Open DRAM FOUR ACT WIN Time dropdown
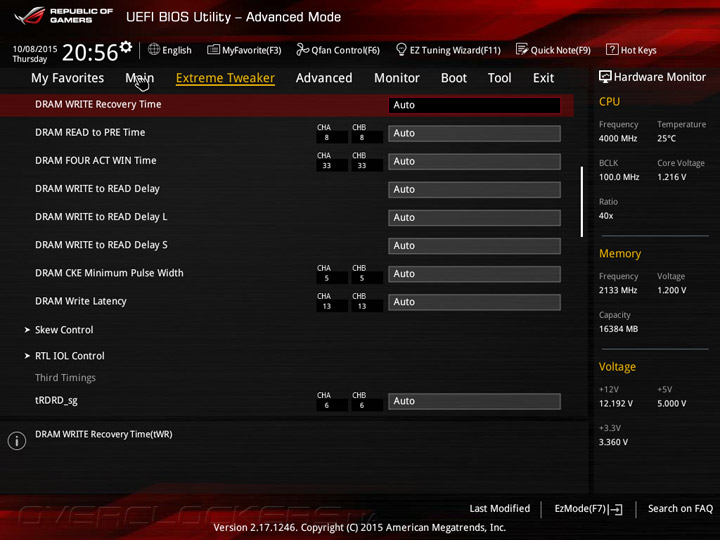The image size is (720, 540). click(x=474, y=162)
